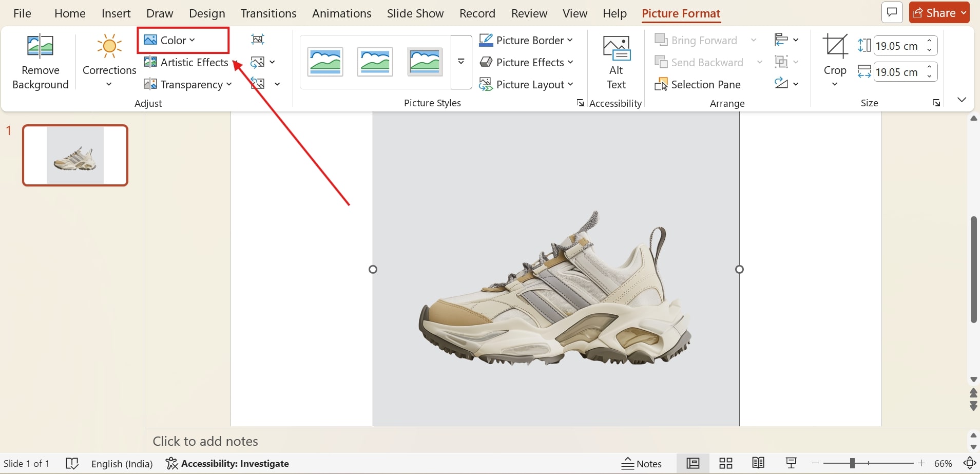Start Slide Show from status bar
The image size is (980, 474).
[x=791, y=463]
